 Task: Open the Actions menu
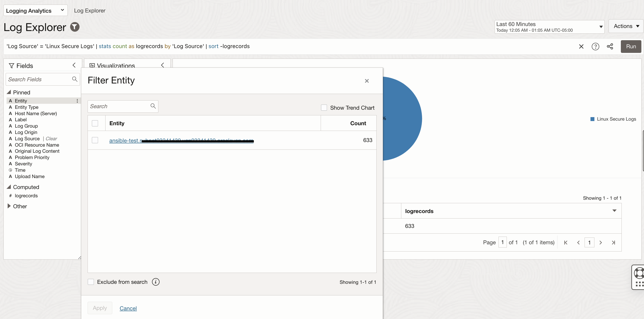click(x=626, y=26)
